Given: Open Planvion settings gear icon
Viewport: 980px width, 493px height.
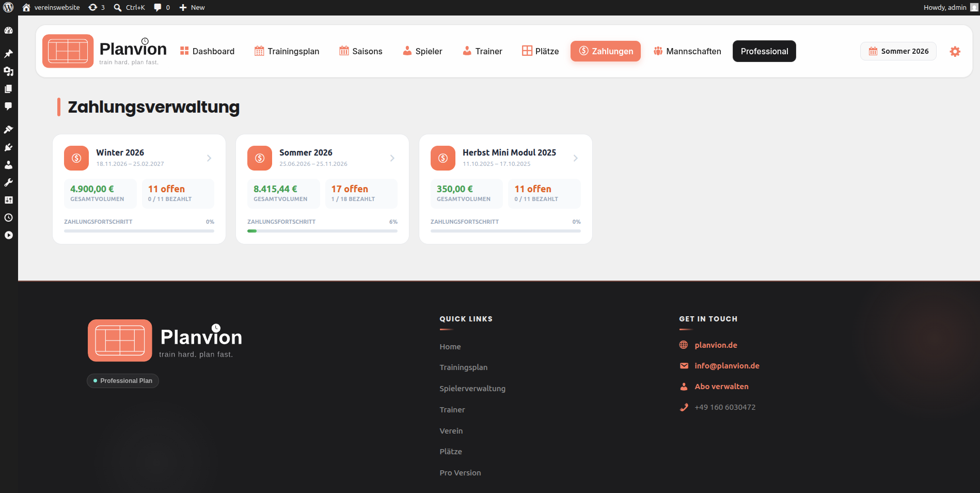Looking at the screenshot, I should [x=955, y=51].
